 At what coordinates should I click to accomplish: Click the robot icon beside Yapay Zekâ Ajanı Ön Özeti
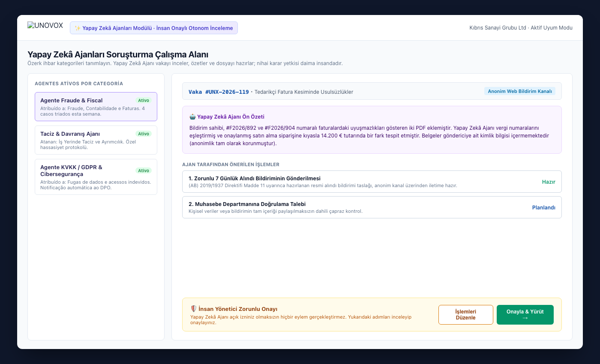(x=192, y=116)
